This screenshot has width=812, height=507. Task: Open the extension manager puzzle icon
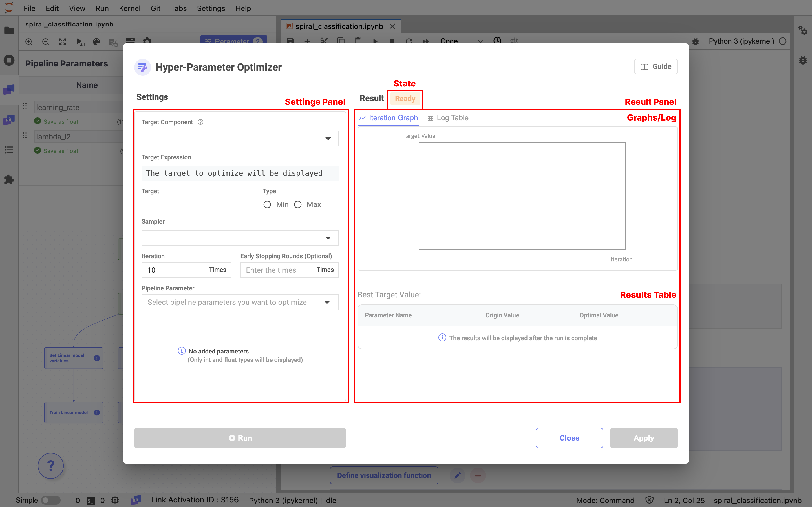[x=9, y=180]
